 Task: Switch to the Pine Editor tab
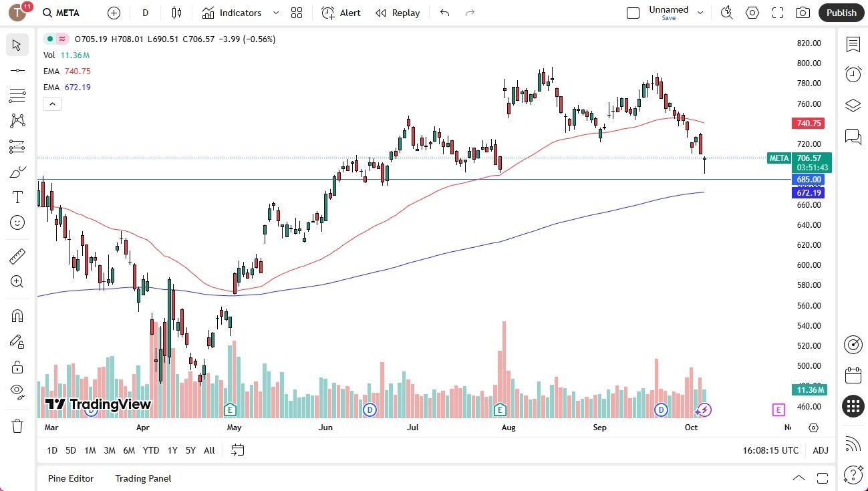(70, 478)
